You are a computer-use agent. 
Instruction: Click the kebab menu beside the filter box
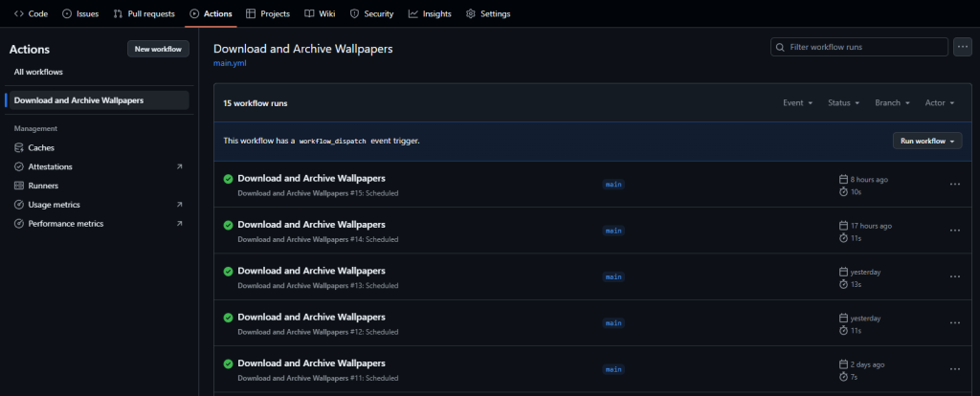963,47
